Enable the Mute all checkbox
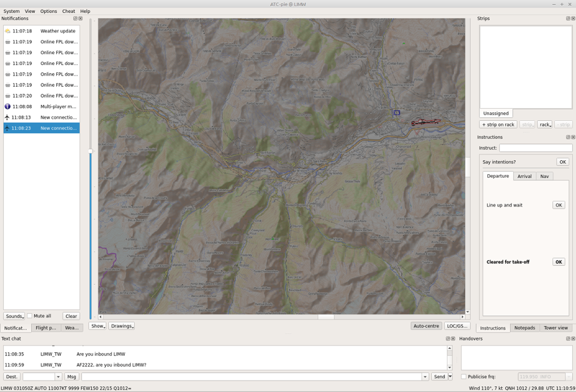Screen dimensions: 576x392 coord(30,316)
